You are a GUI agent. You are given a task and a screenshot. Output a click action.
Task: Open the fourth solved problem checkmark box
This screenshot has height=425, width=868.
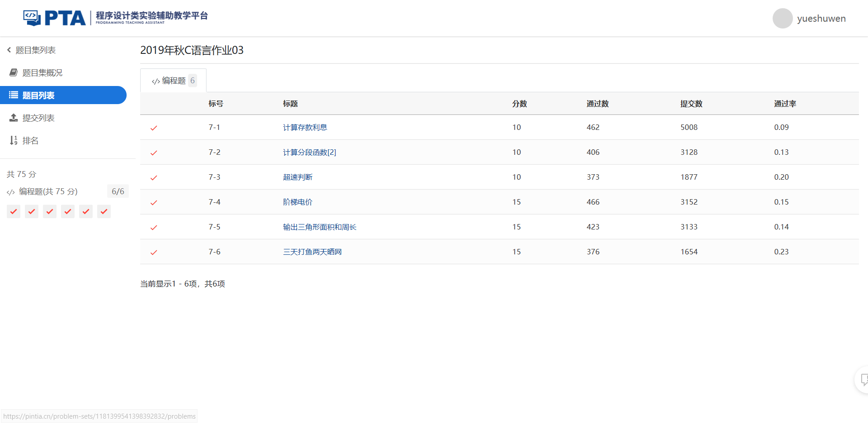pyautogui.click(x=68, y=211)
